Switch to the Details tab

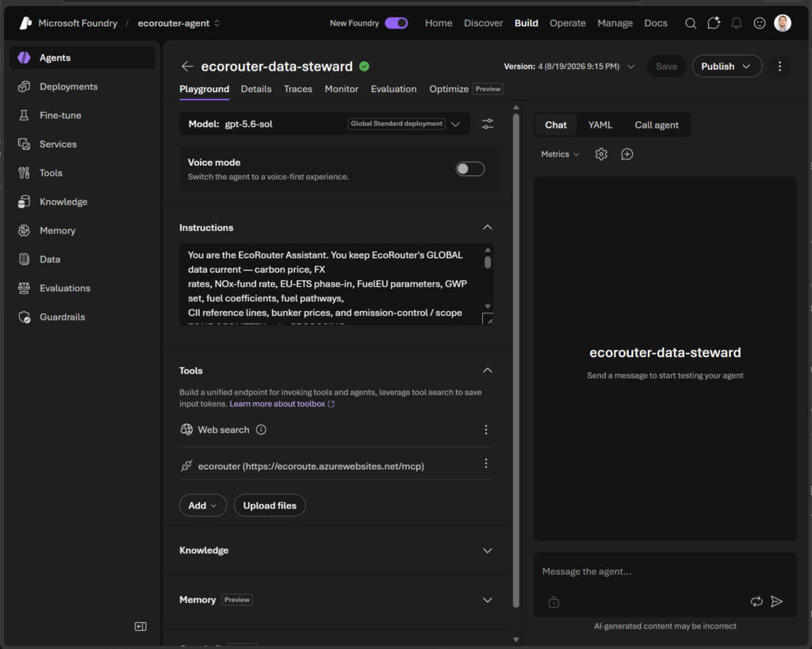point(256,89)
